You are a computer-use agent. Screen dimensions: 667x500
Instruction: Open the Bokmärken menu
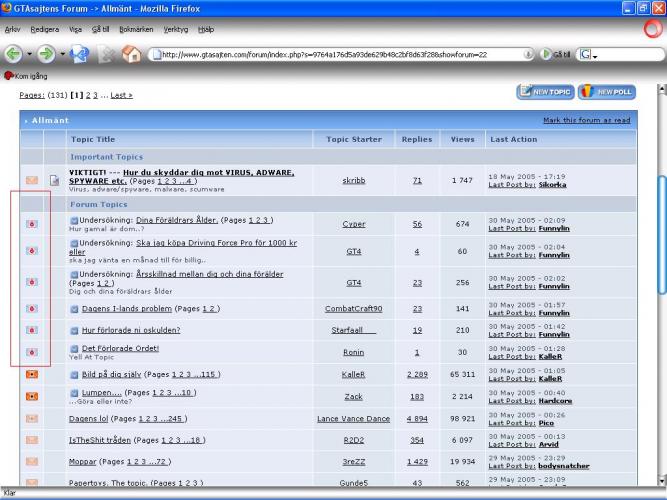click(135, 29)
